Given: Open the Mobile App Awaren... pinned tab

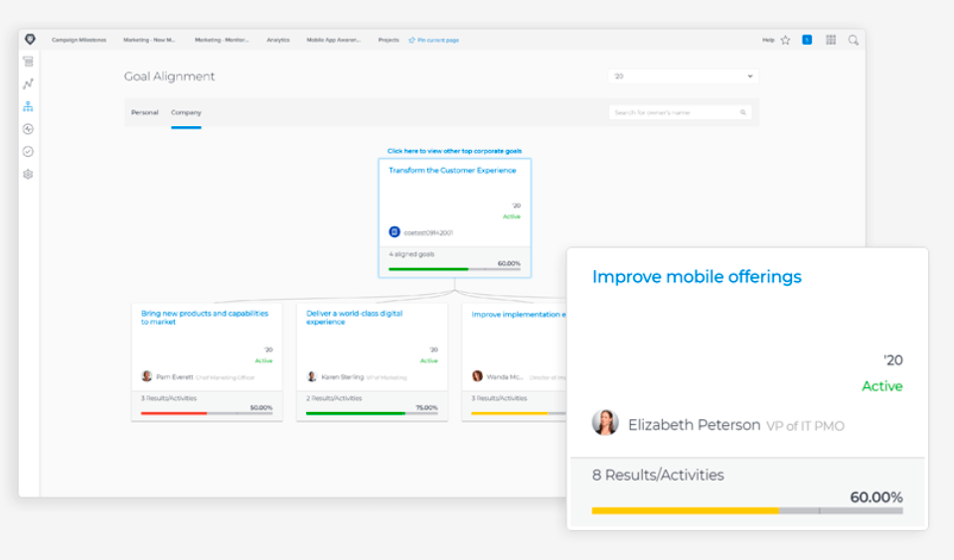Looking at the screenshot, I should (334, 40).
